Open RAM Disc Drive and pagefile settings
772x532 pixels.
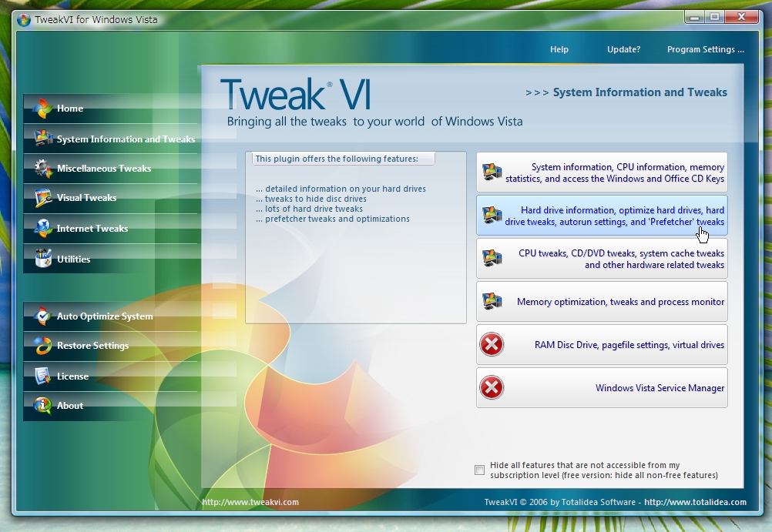602,344
